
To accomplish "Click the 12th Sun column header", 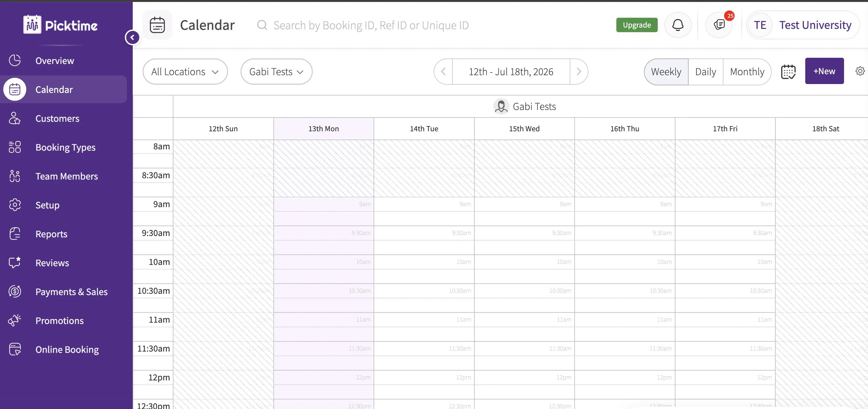I will (x=223, y=129).
